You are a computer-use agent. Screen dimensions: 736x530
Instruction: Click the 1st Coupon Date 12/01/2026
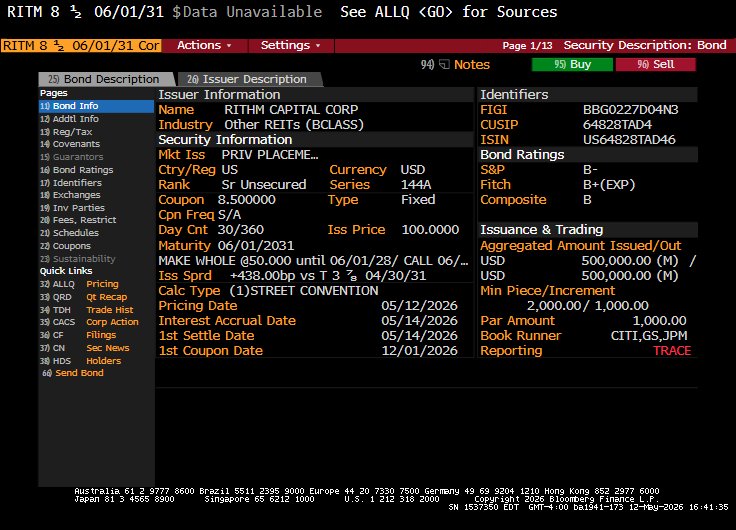pyautogui.click(x=419, y=351)
